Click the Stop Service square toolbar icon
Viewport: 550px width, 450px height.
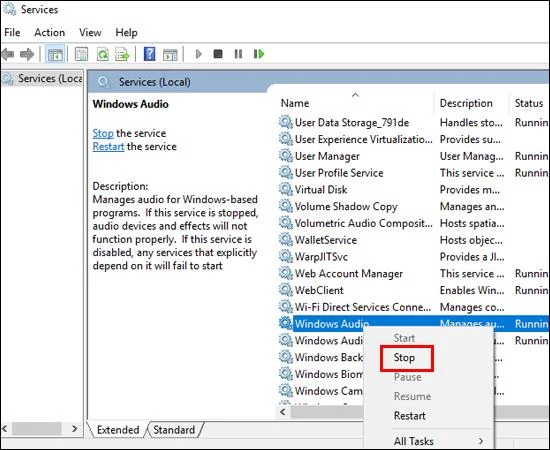[218, 54]
